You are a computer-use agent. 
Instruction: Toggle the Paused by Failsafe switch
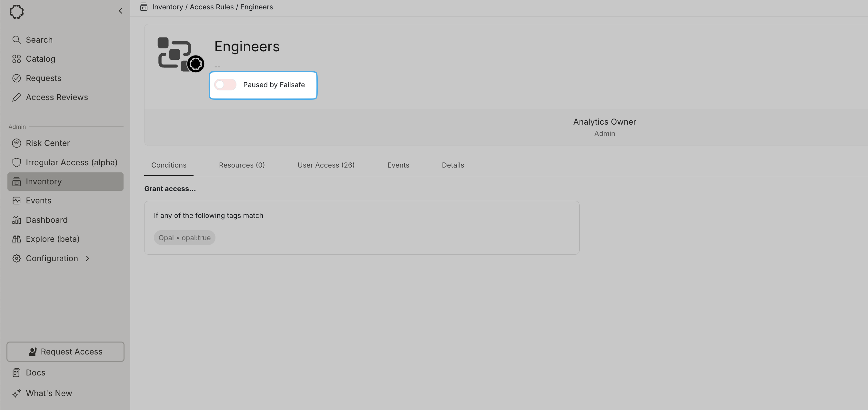pyautogui.click(x=225, y=85)
